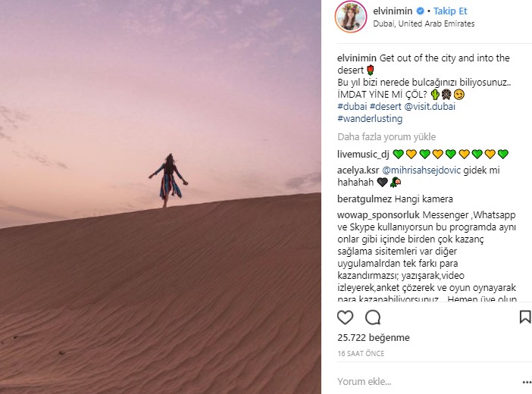Load more comments via Daha fazla yorum yükle

click(386, 136)
